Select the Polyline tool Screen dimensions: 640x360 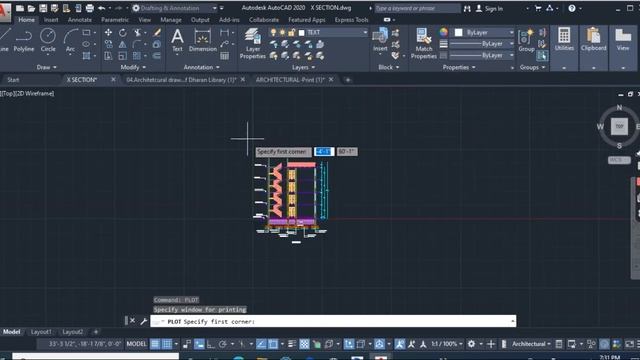pos(24,40)
